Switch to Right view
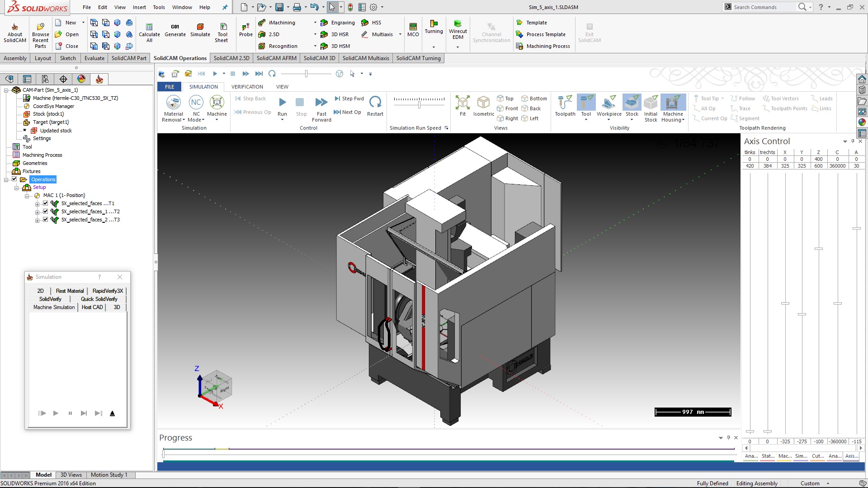Screen dimensions: 868x488 [x=507, y=118]
